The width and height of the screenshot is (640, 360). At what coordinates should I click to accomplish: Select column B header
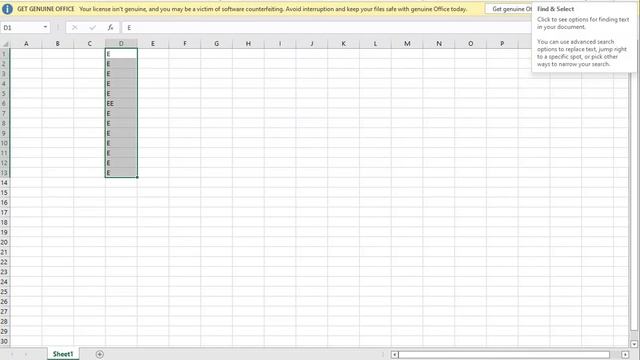(58, 44)
